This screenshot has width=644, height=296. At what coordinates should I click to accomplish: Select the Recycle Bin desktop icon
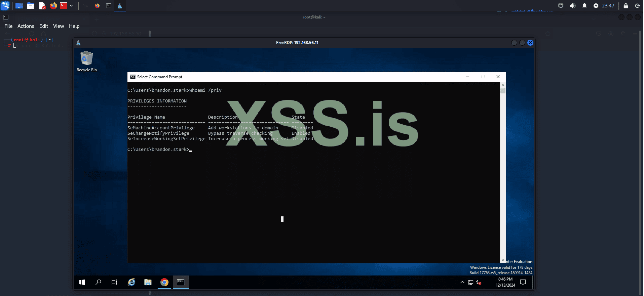(86, 61)
